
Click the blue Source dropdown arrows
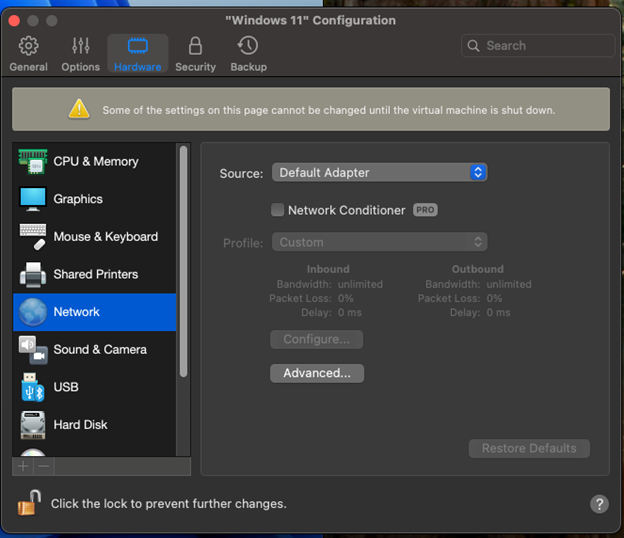(x=478, y=172)
